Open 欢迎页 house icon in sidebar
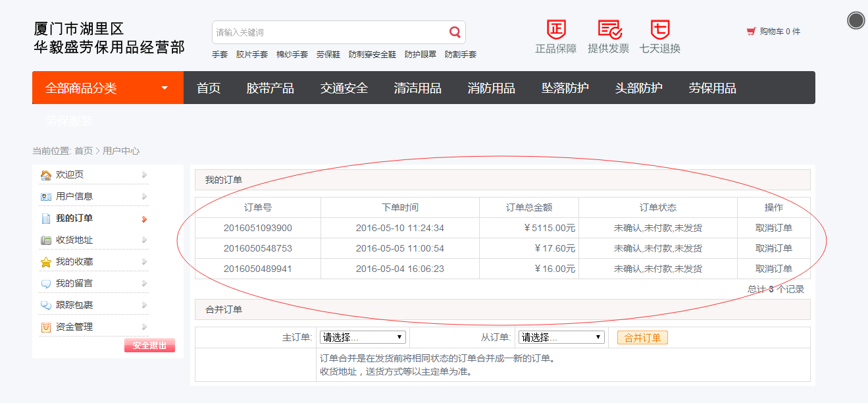 coord(46,175)
